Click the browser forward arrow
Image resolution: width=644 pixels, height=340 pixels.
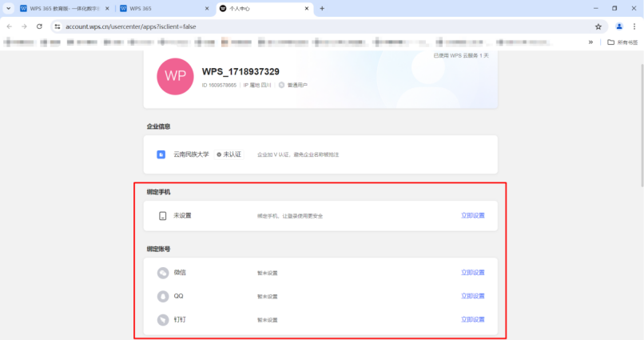coord(24,26)
